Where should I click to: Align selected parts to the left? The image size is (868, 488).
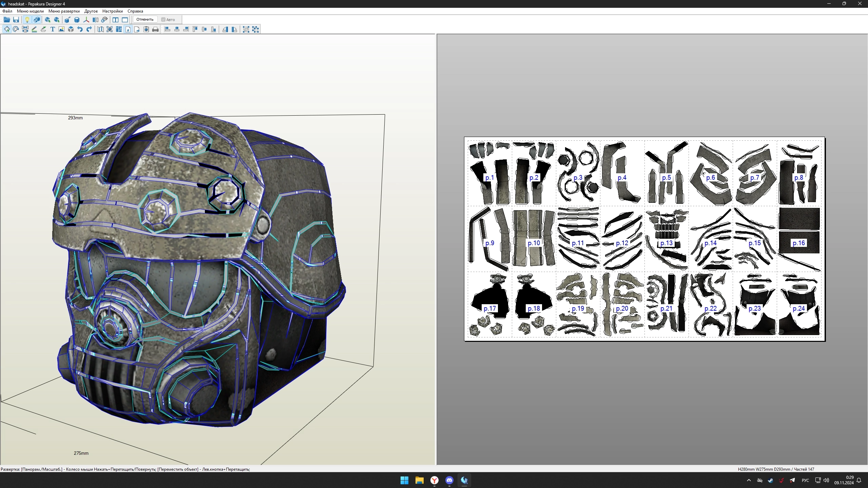[x=168, y=29]
